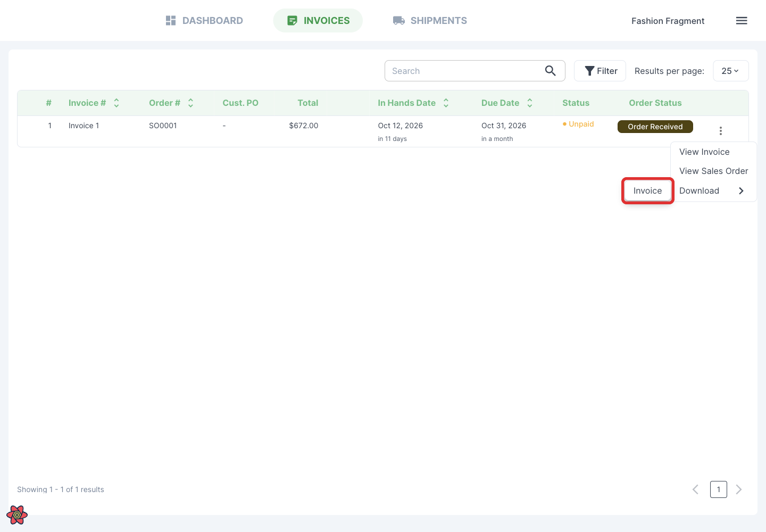The image size is (766, 532).
Task: Expand the Download submenu
Action: click(713, 191)
